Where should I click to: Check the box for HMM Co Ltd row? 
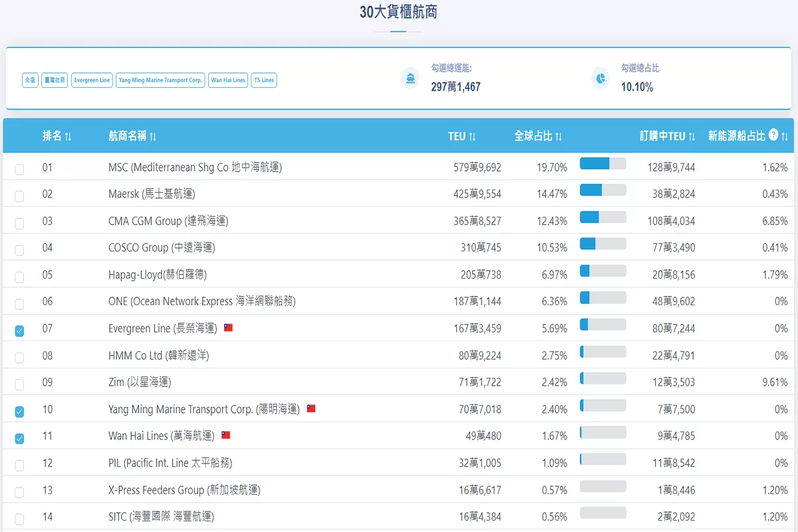[19, 358]
